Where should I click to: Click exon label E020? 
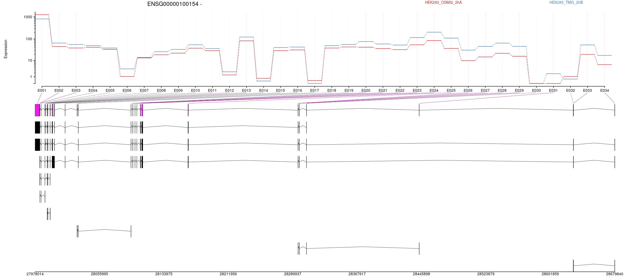[x=366, y=90]
